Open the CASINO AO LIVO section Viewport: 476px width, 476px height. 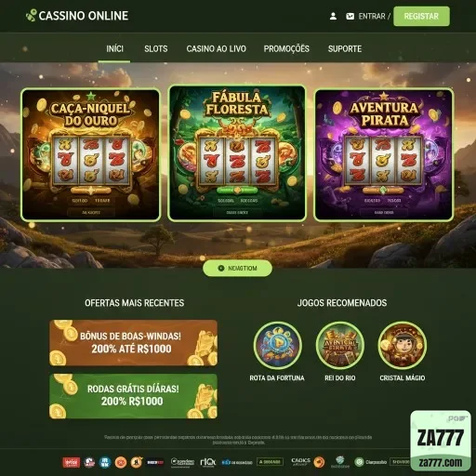click(x=217, y=48)
